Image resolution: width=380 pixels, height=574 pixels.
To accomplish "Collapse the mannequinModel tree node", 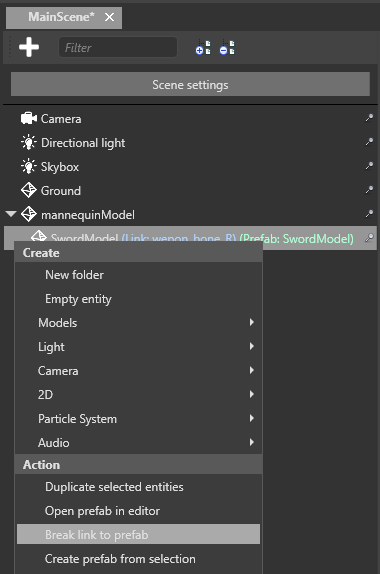I will (x=11, y=213).
